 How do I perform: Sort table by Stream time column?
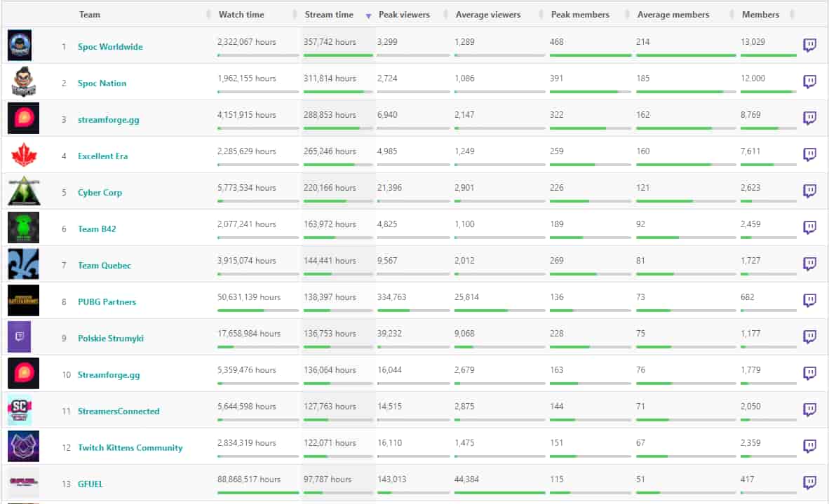click(x=329, y=15)
